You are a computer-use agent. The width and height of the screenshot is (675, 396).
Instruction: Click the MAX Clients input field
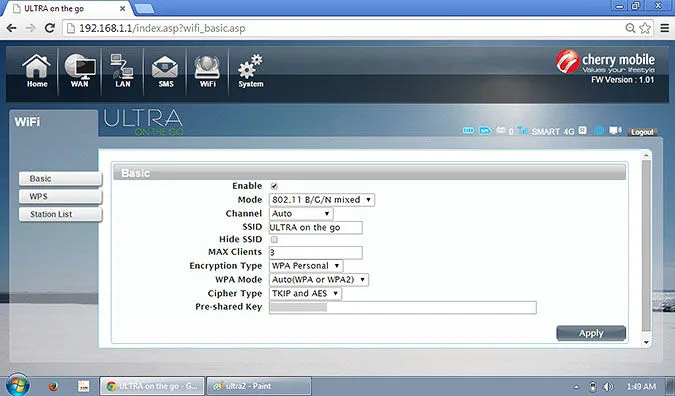pyautogui.click(x=316, y=253)
